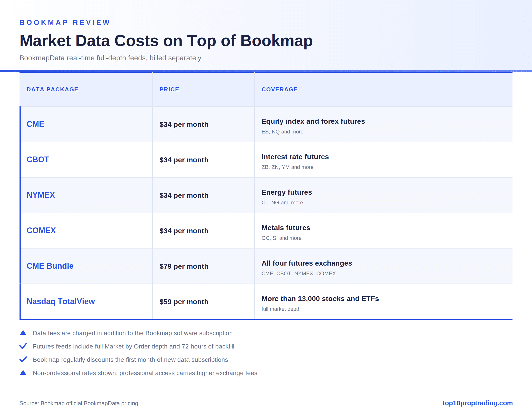
Task: Click the Nasdaq TotalView package name
Action: click(x=61, y=301)
